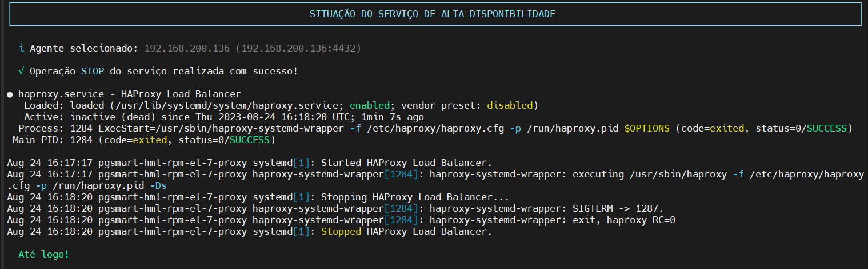
Task: Click the yellow 'Stopped' word in the last log line
Action: click(x=341, y=231)
